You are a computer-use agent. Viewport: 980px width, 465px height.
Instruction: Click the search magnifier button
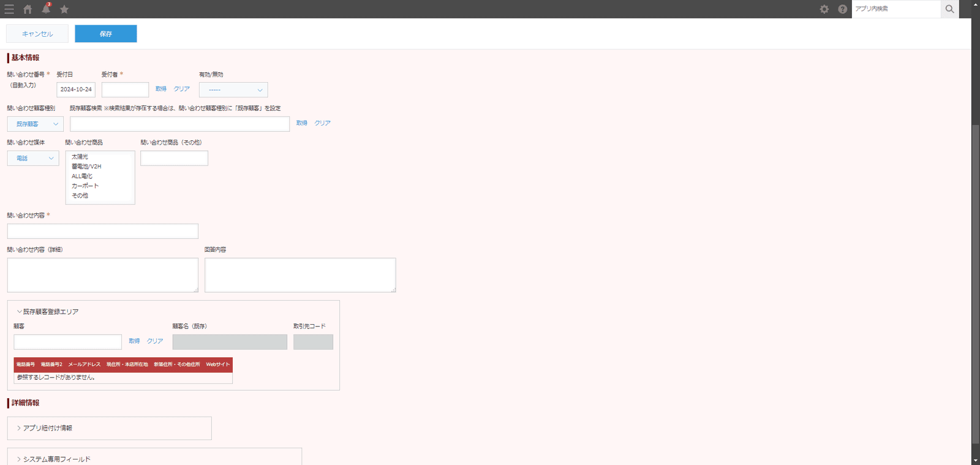pyautogui.click(x=950, y=9)
